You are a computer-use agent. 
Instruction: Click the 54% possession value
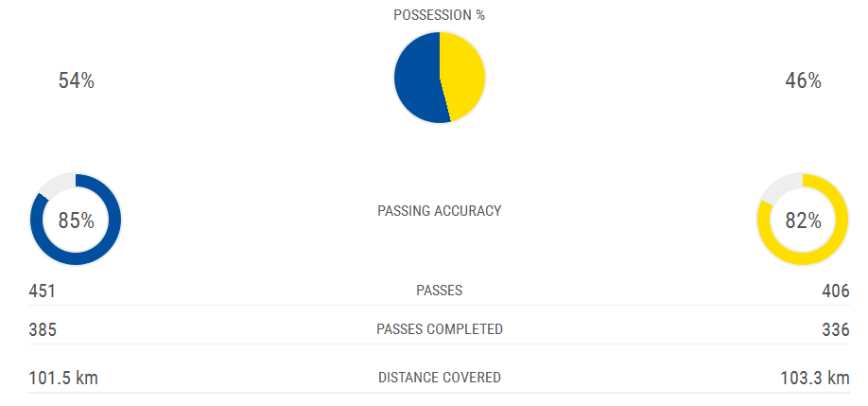pyautogui.click(x=76, y=81)
